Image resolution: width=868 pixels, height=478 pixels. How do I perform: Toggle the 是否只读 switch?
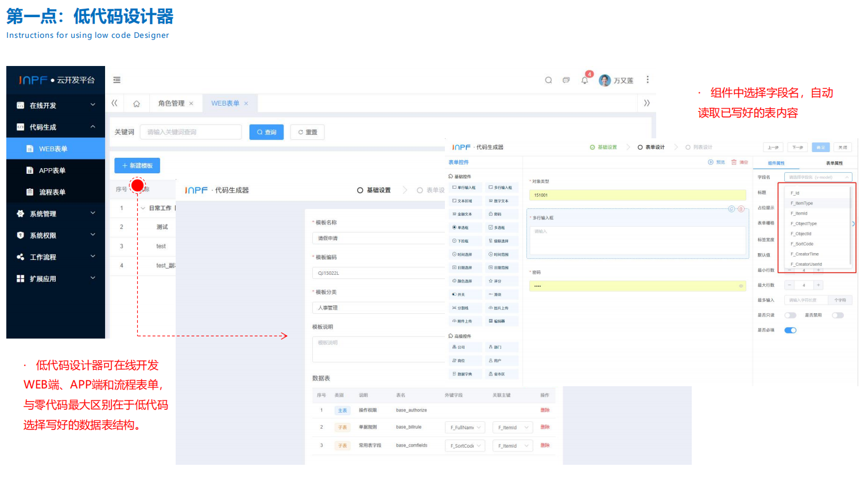click(790, 315)
